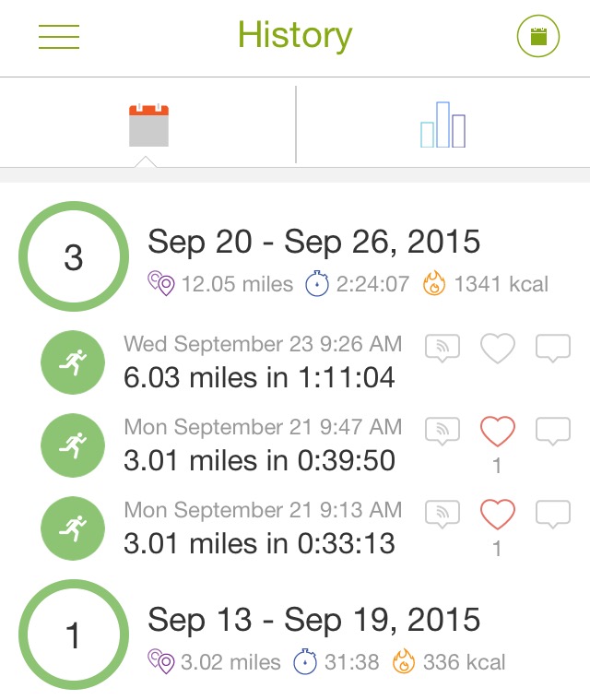
Task: Switch to the bar chart statistics tab
Action: [x=442, y=125]
